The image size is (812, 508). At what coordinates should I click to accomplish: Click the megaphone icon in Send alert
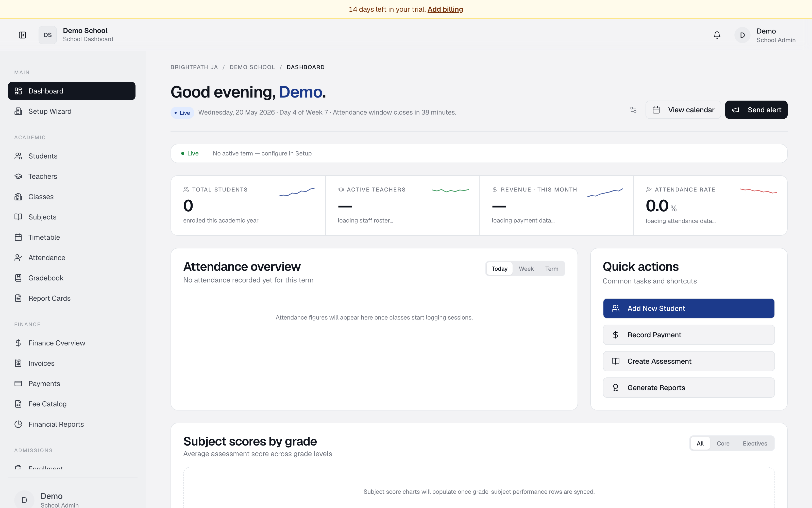pos(735,110)
